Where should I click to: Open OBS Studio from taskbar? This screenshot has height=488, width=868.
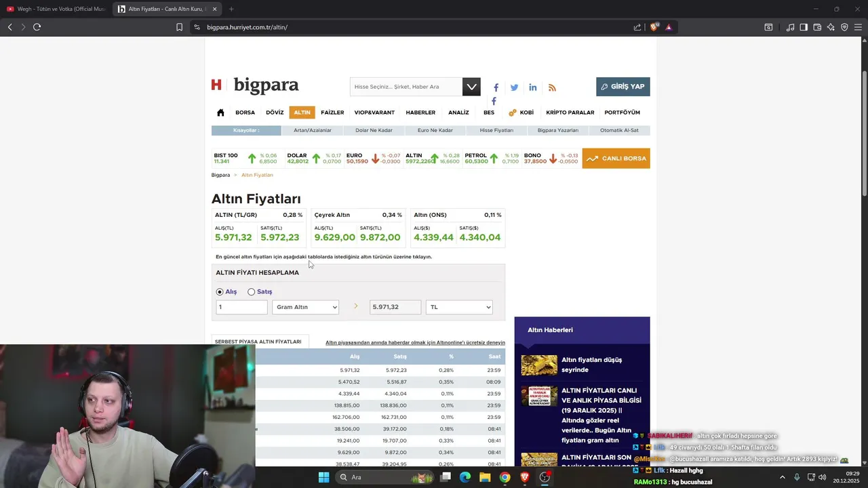(545, 477)
